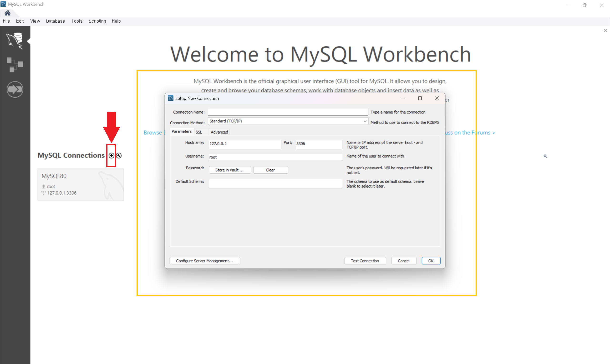The height and width of the screenshot is (364, 610).
Task: Open the Models sidebar icon
Action: (15, 65)
